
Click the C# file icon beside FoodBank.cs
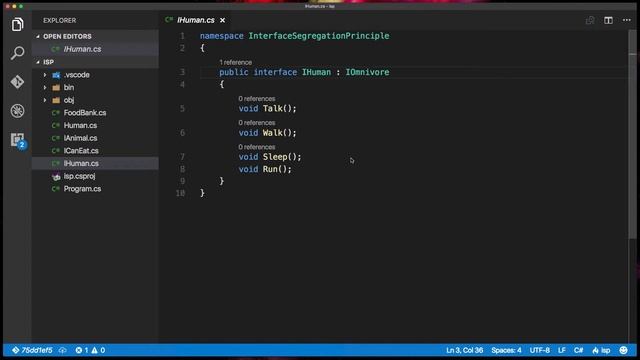click(x=56, y=113)
